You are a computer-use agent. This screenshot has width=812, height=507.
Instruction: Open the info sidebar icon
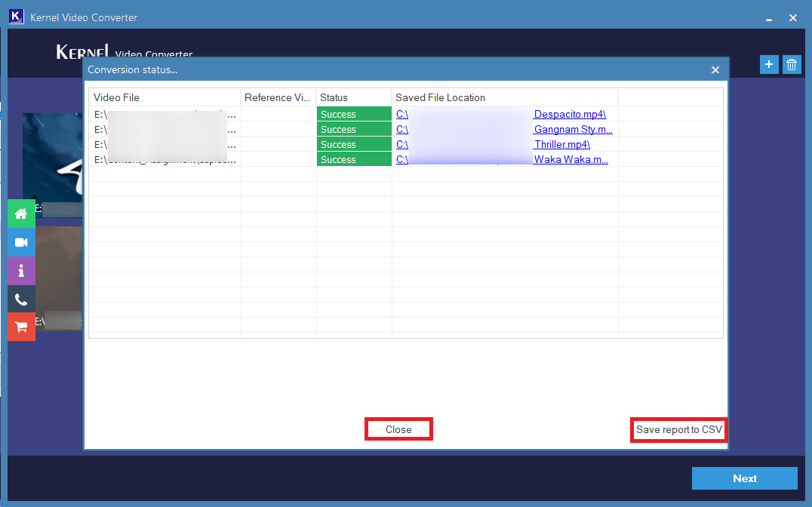click(x=21, y=271)
